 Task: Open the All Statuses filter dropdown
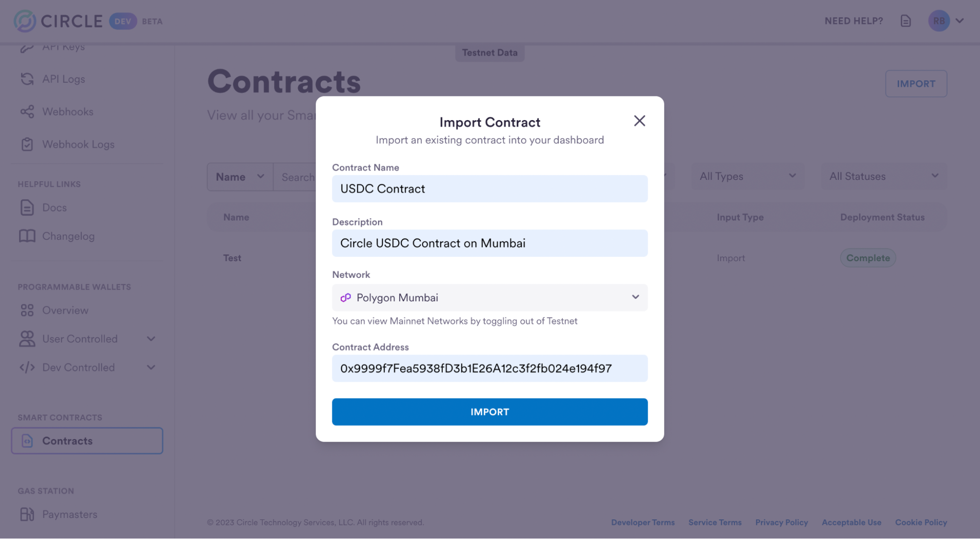point(883,176)
